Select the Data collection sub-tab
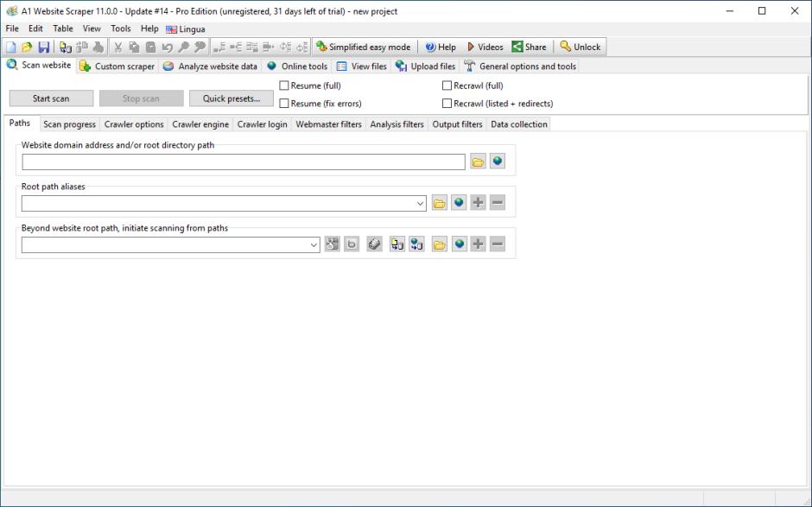The width and height of the screenshot is (812, 507). (519, 124)
